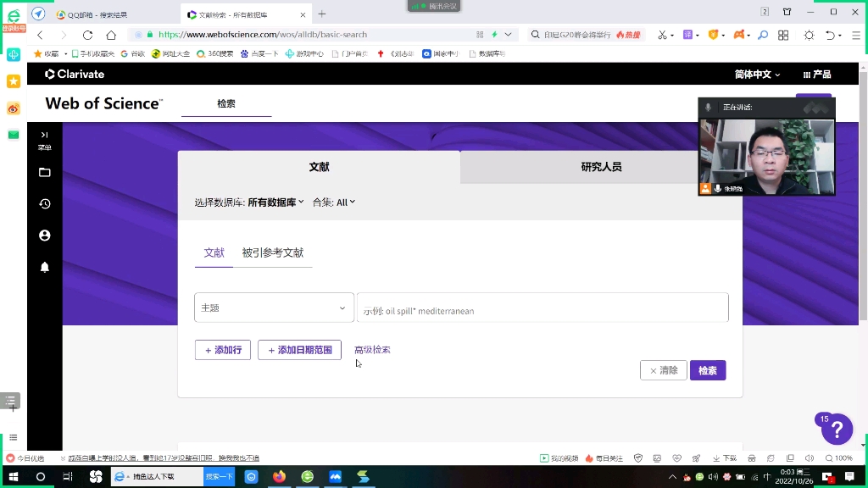Open the account profile icon in sidebar

[44, 236]
